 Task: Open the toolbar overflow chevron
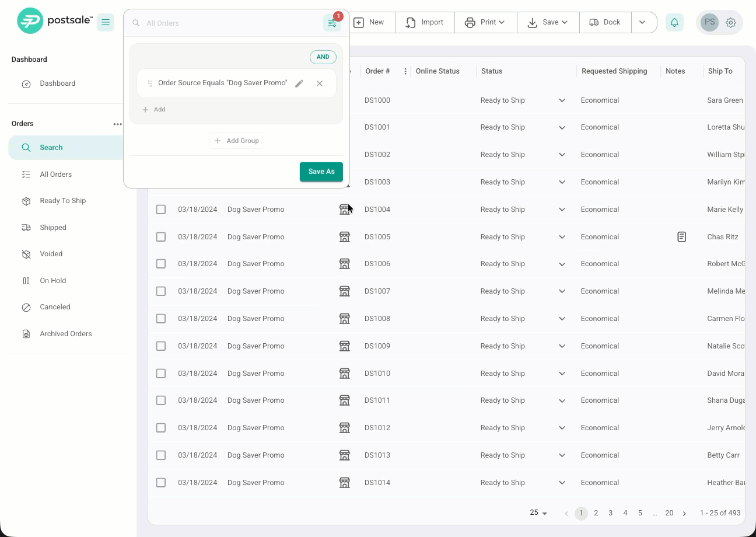(x=642, y=22)
